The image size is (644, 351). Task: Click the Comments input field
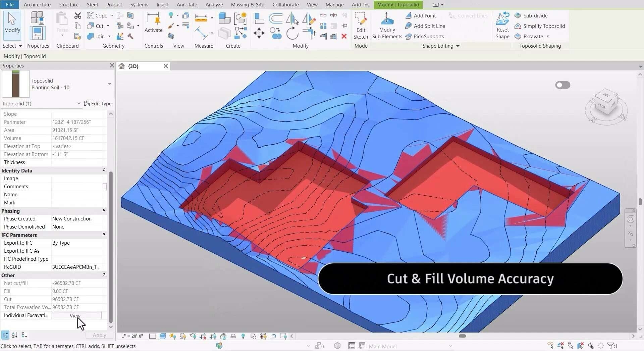[76, 187]
